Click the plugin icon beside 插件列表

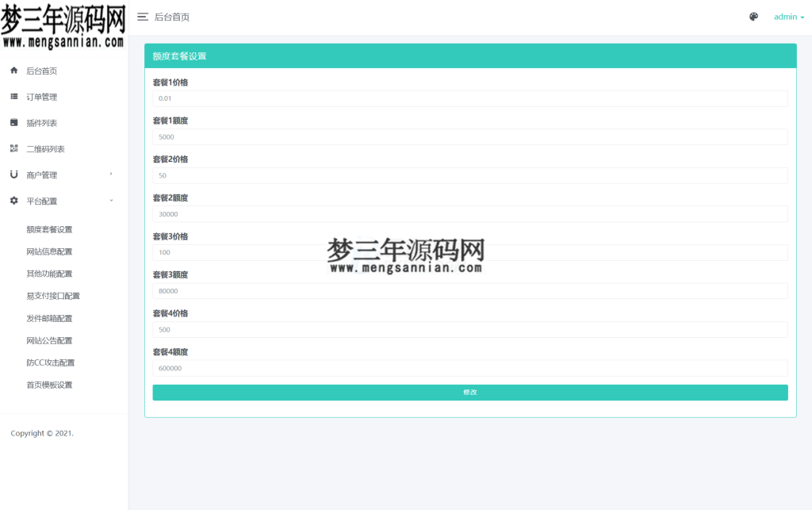pyautogui.click(x=14, y=122)
